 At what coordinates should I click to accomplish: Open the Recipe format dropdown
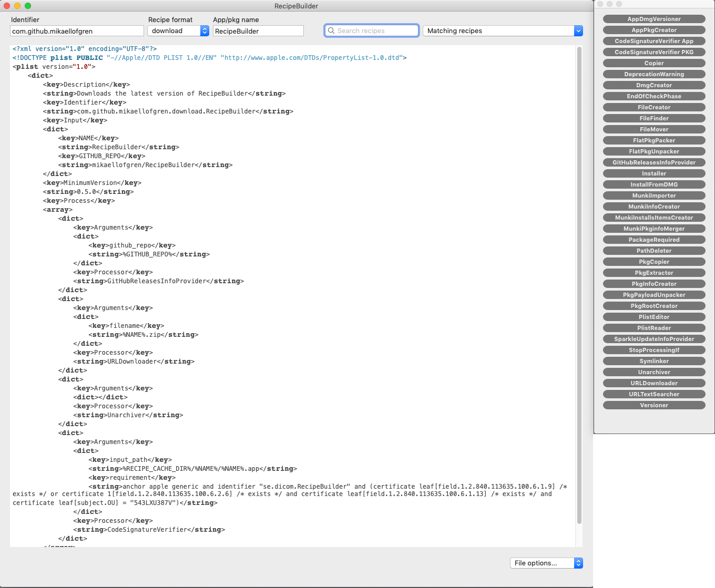point(178,31)
